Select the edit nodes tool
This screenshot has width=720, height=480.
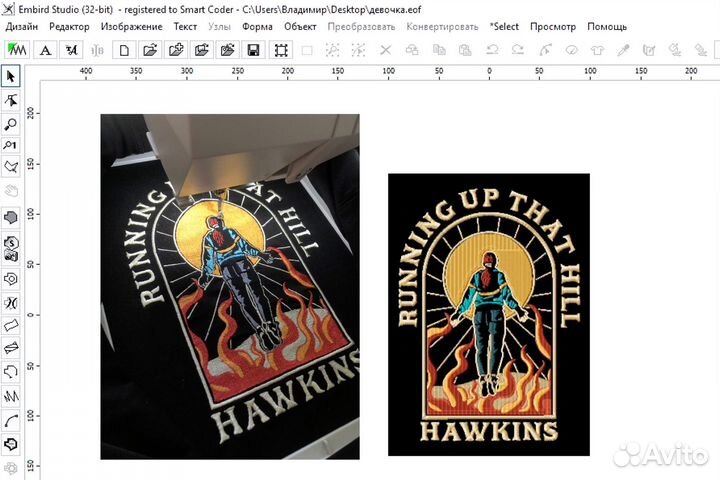[x=11, y=101]
